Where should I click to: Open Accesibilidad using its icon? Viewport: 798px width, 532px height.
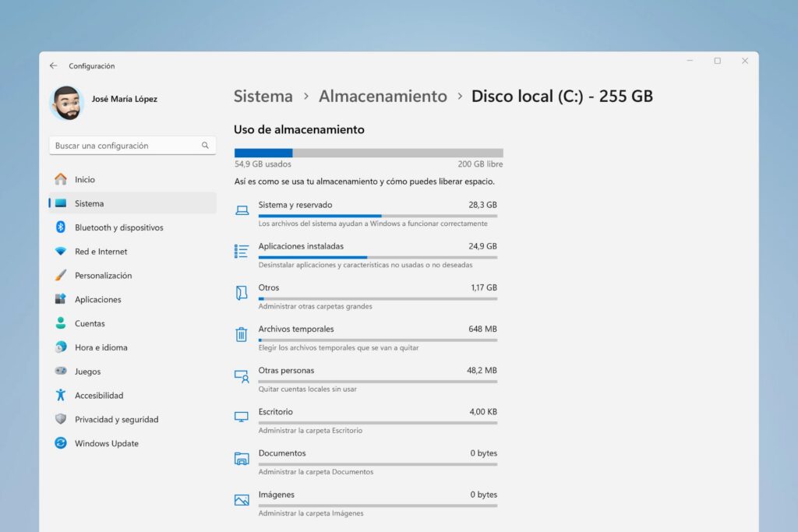[x=62, y=395]
